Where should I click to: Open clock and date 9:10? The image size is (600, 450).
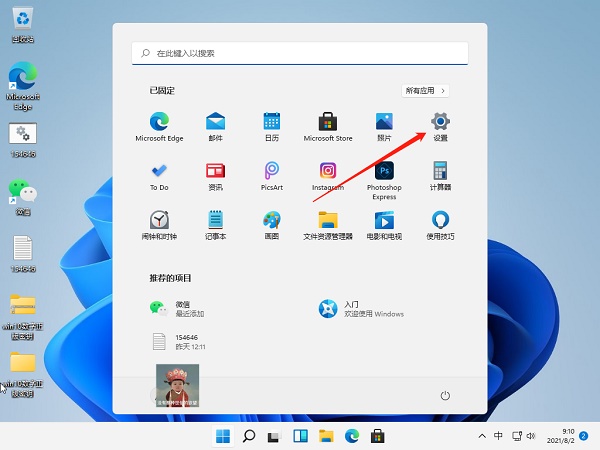[x=561, y=436]
